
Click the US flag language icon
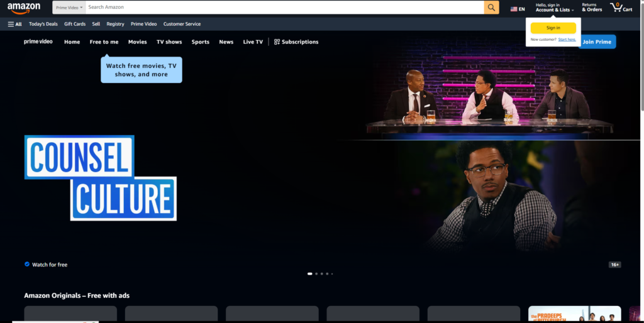click(x=514, y=9)
